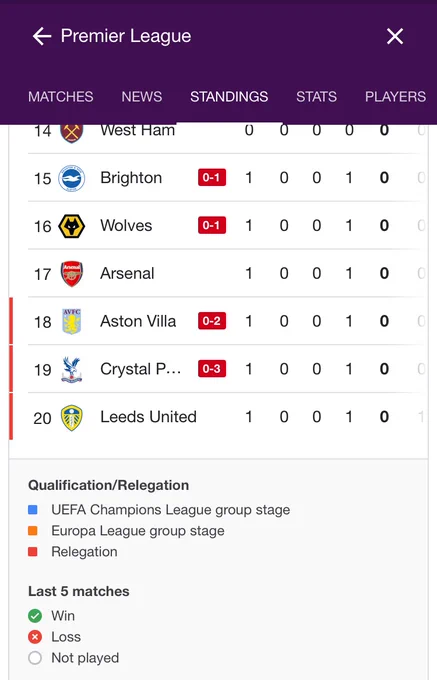Select the STANDINGS tab
This screenshot has width=437, height=680.
(229, 96)
